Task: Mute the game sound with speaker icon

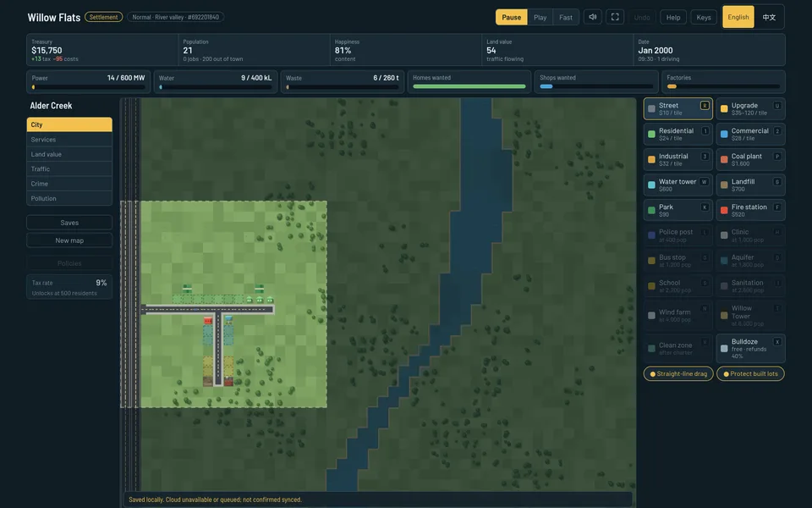Action: pyautogui.click(x=592, y=17)
